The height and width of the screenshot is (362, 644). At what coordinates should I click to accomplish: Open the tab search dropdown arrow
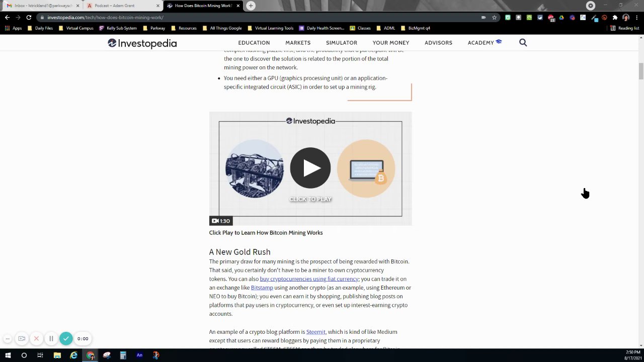[591, 6]
